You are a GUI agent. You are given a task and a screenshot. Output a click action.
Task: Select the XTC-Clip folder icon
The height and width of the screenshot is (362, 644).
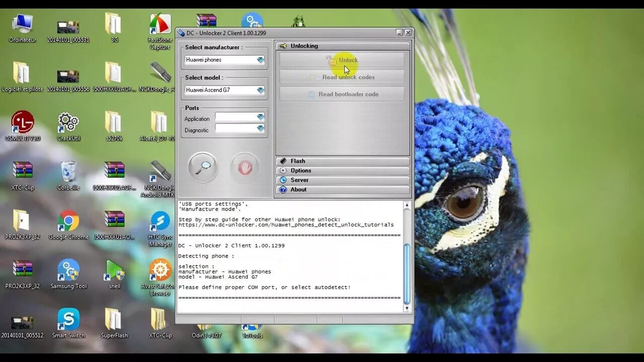pyautogui.click(x=160, y=323)
